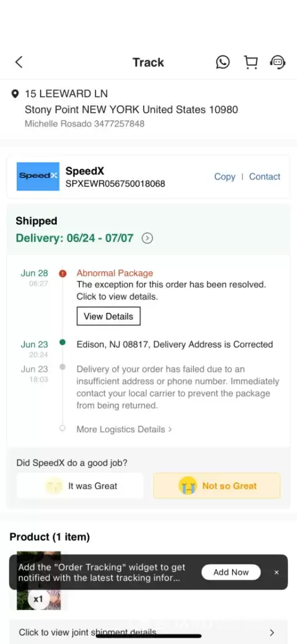Tap the SpeedX carrier logo
The width and height of the screenshot is (297, 644).
38,176
